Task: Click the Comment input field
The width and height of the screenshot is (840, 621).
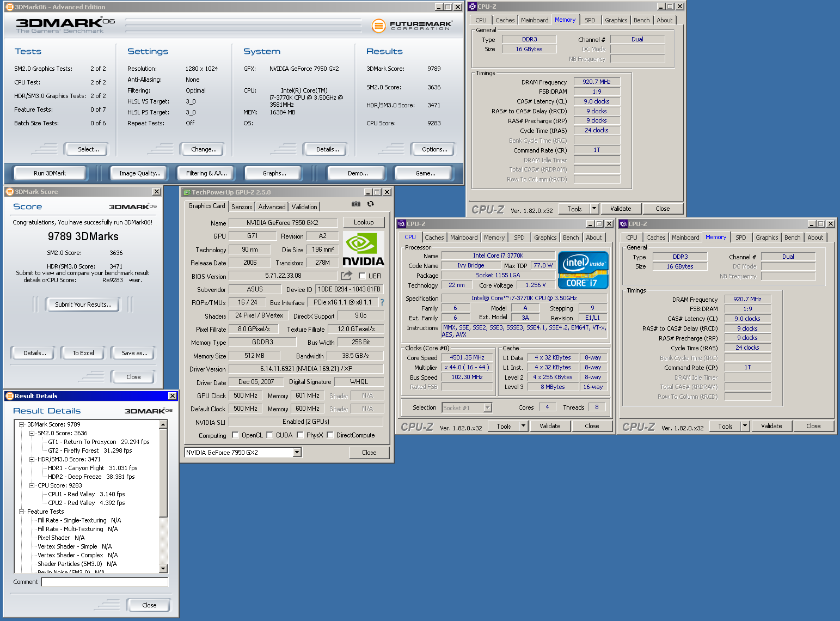Action: [x=105, y=582]
